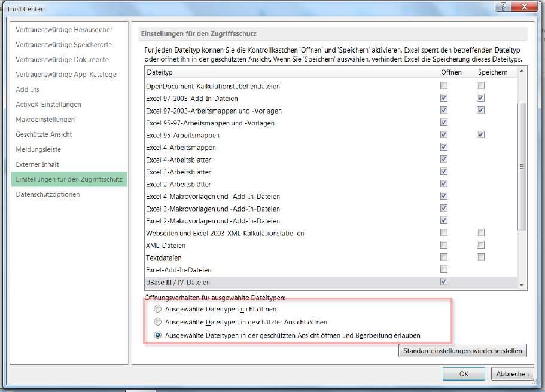Open Makroeinstellungen section

45,120
